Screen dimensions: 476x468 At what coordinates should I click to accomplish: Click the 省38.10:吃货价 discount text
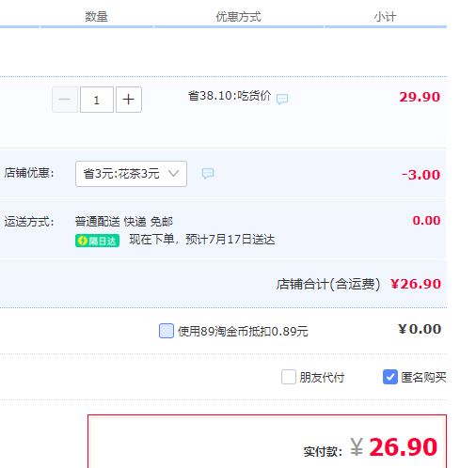230,96
